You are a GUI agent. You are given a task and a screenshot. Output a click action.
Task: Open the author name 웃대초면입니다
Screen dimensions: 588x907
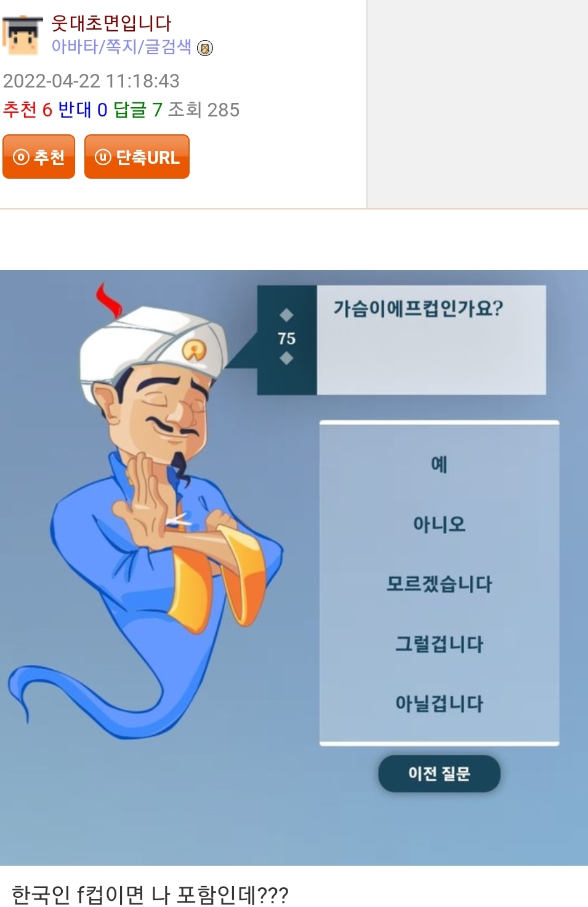coord(111,23)
